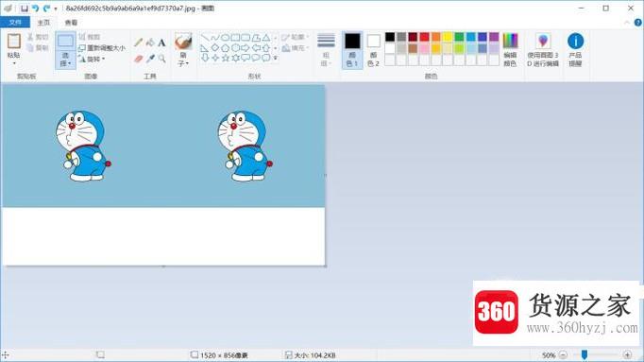
Task: Click the Zoom in plus button
Action: tap(627, 355)
